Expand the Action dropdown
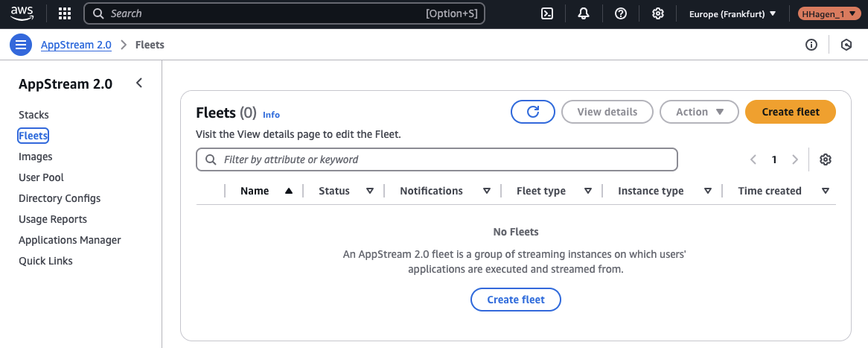 (x=699, y=112)
